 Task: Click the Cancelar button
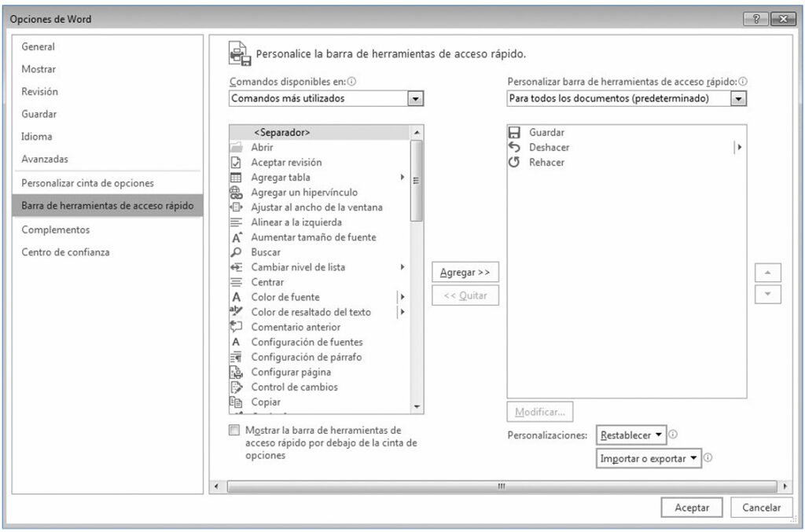(x=761, y=508)
